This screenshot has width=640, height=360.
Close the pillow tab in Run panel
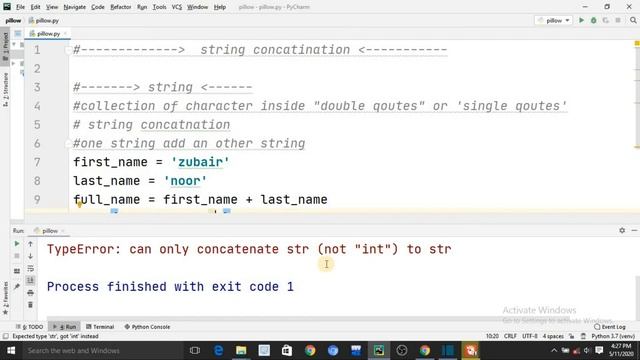click(x=63, y=231)
